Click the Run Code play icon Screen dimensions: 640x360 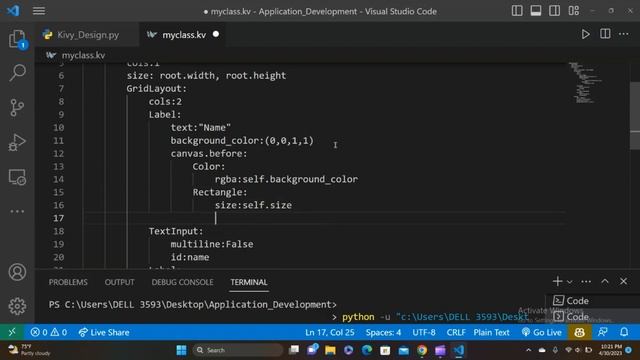pyautogui.click(x=585, y=34)
